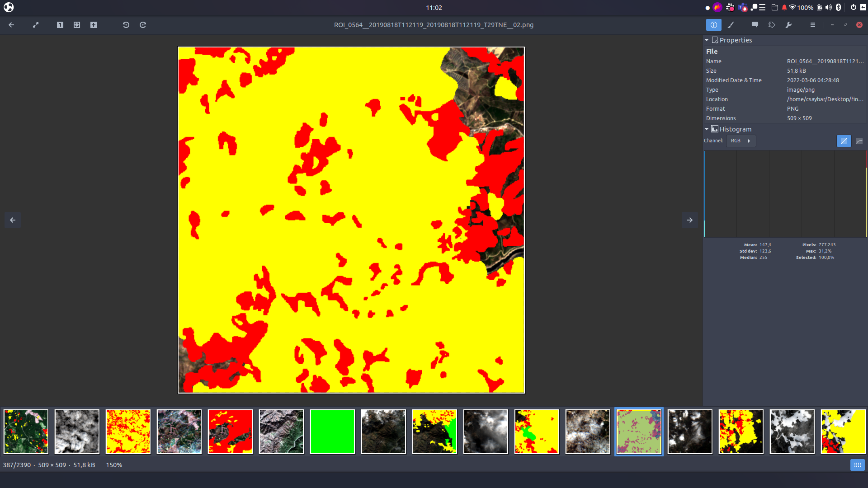The image size is (868, 488).
Task: Toggle the thumbnail strip in status bar
Action: (x=857, y=465)
